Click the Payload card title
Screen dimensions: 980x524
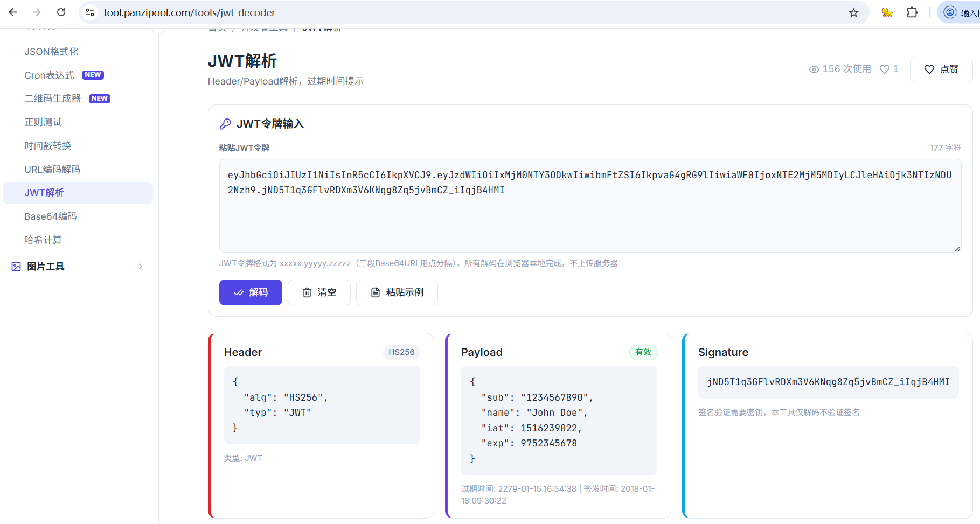[482, 352]
